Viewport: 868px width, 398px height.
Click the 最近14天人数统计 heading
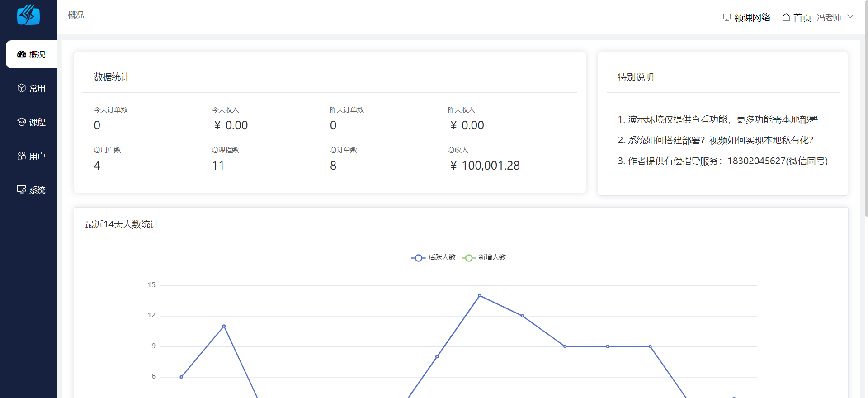[122, 224]
